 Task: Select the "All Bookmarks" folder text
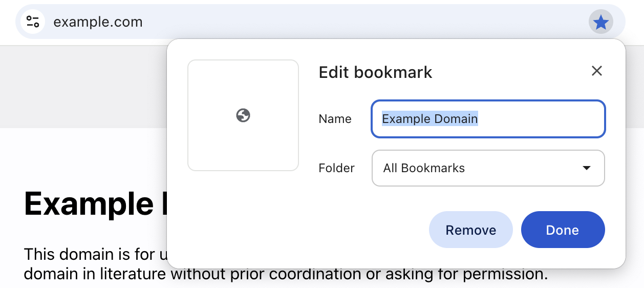point(424,168)
